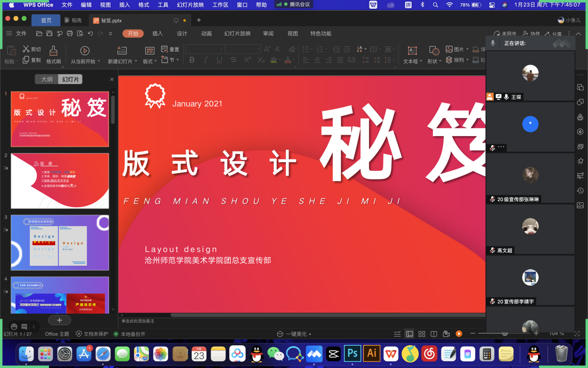Toggle Bold formatting
The image size is (588, 368).
pos(192,60)
